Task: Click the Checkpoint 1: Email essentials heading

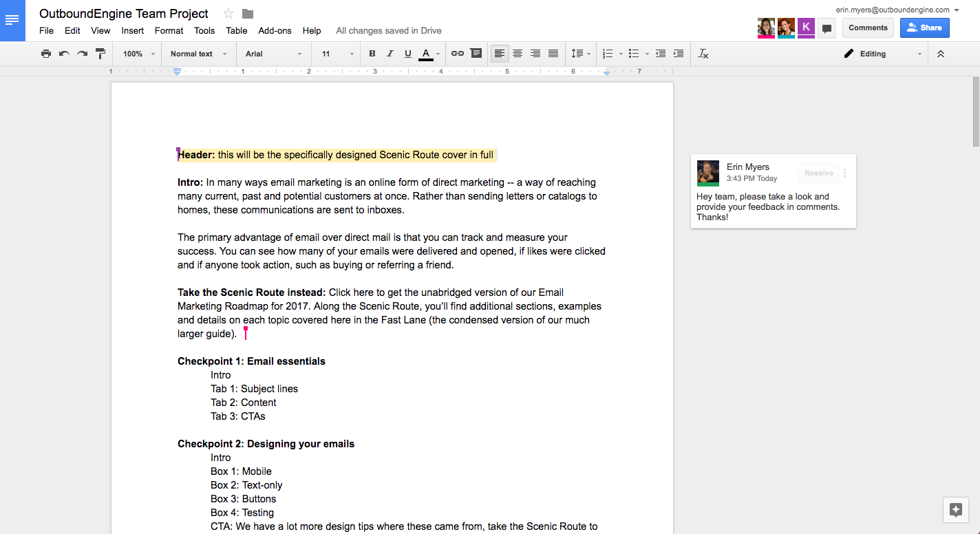Action: coord(251,361)
